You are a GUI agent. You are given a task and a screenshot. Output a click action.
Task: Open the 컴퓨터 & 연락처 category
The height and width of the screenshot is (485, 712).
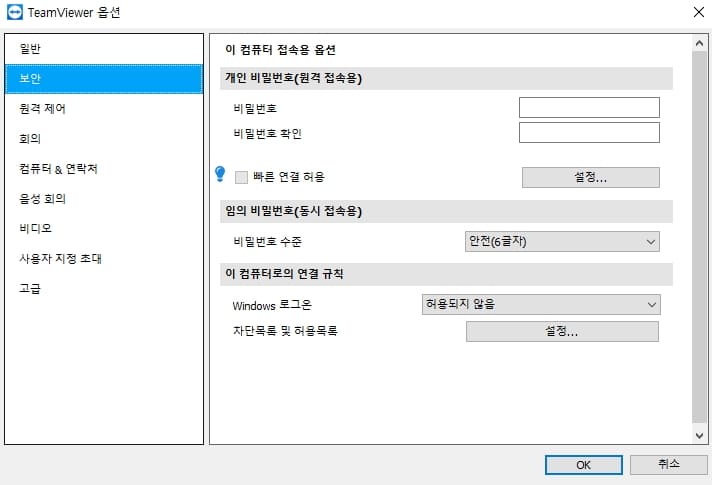point(104,168)
